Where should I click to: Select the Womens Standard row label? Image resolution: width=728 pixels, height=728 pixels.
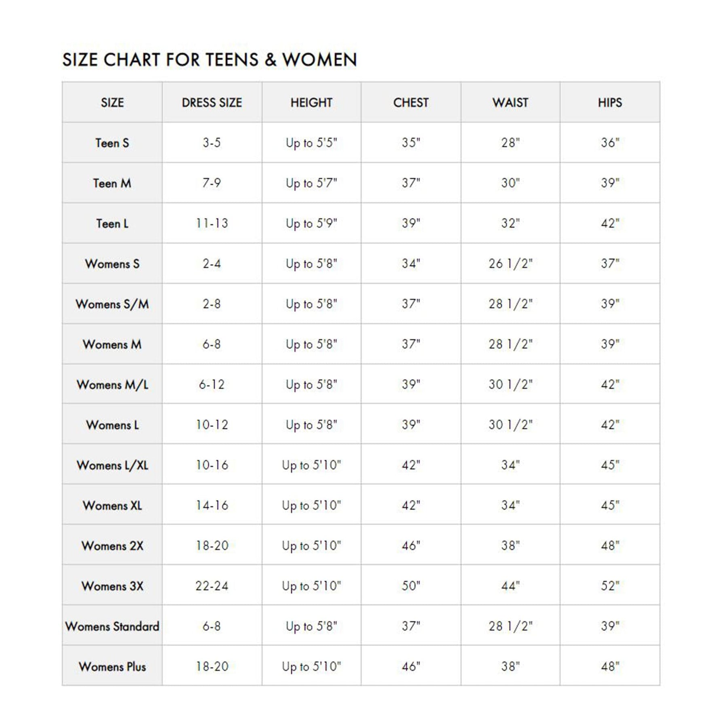pos(112,626)
